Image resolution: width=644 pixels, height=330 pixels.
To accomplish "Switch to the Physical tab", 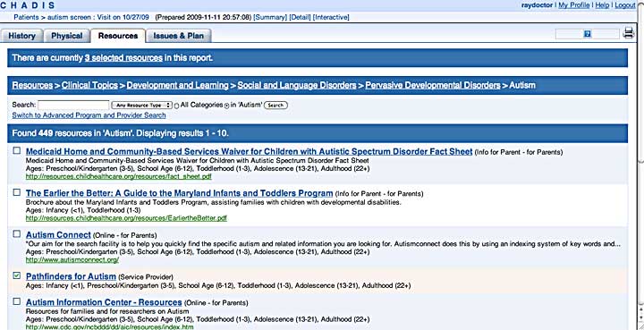I will tap(66, 36).
